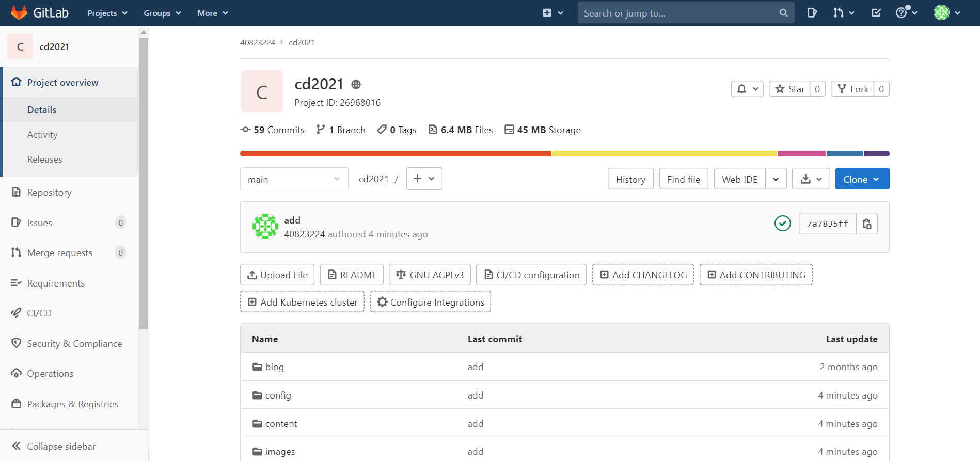Open the Help question mark menu
This screenshot has height=461, width=980.
tap(906, 13)
